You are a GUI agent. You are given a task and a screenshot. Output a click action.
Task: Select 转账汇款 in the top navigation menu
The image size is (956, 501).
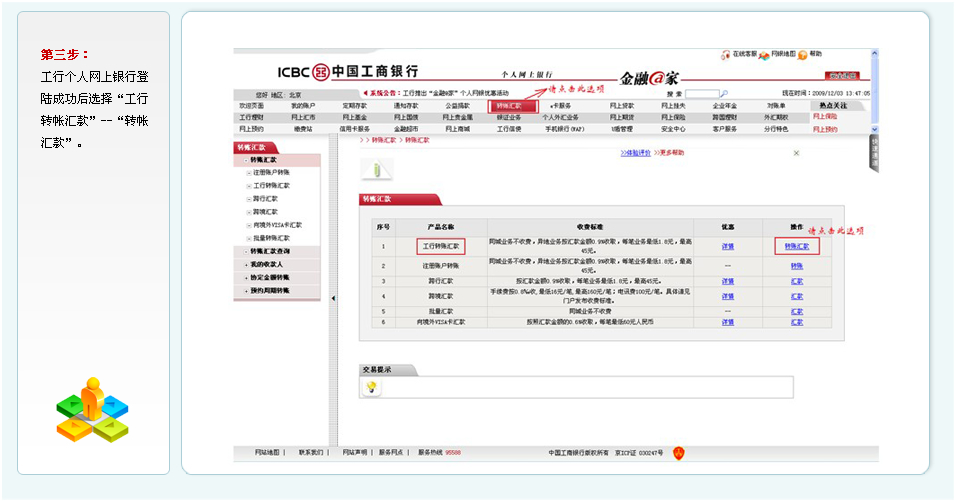tap(509, 106)
